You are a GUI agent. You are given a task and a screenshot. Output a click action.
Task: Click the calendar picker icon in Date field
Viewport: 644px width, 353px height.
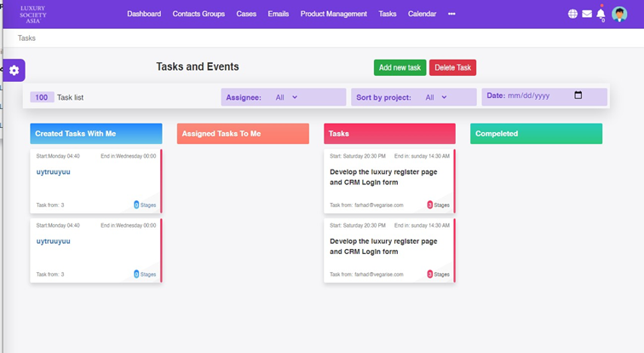tap(578, 95)
